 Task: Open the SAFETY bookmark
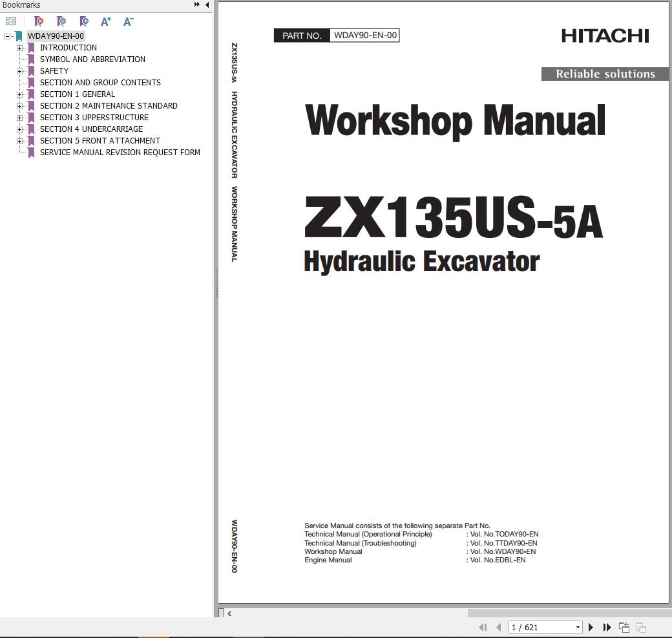[x=54, y=70]
